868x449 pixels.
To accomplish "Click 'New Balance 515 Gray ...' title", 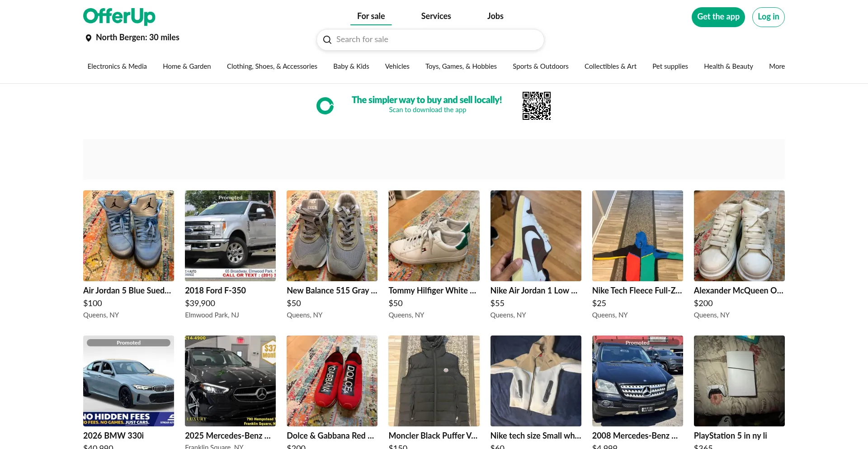I will point(332,291).
